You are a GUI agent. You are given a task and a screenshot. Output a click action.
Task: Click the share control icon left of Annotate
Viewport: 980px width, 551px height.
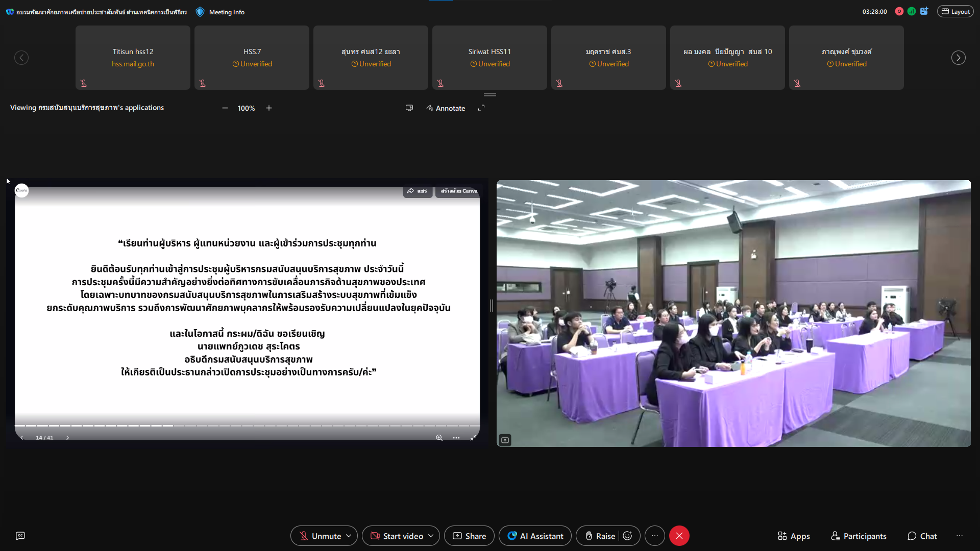click(x=409, y=108)
